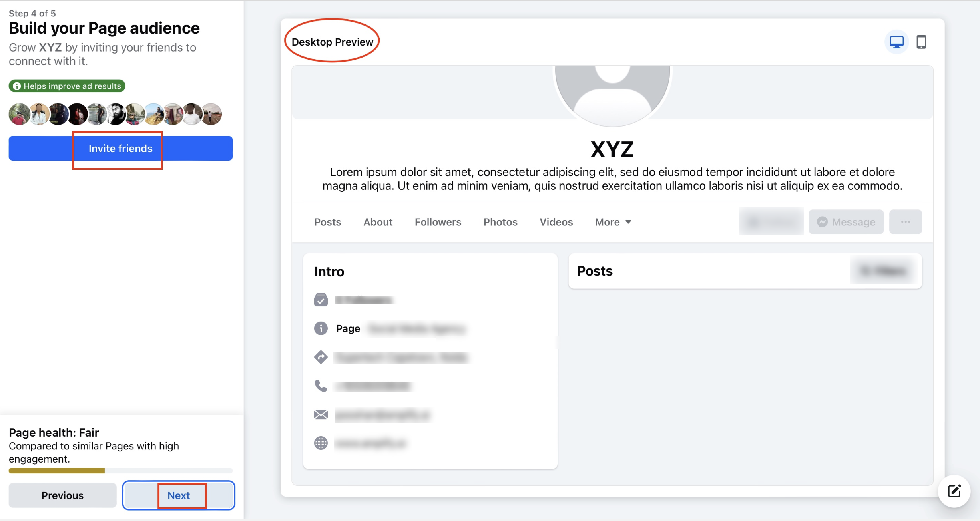Click the email envelope icon in Intro
The height and width of the screenshot is (521, 980).
(x=321, y=415)
